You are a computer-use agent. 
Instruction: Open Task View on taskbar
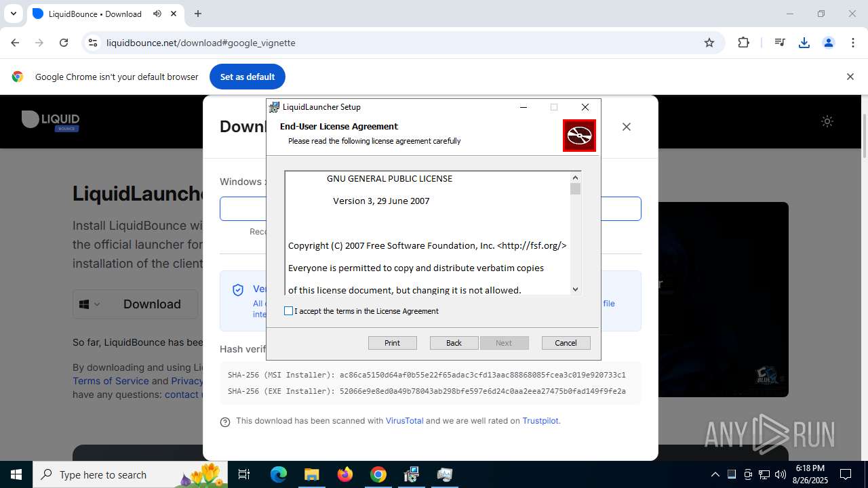click(245, 474)
